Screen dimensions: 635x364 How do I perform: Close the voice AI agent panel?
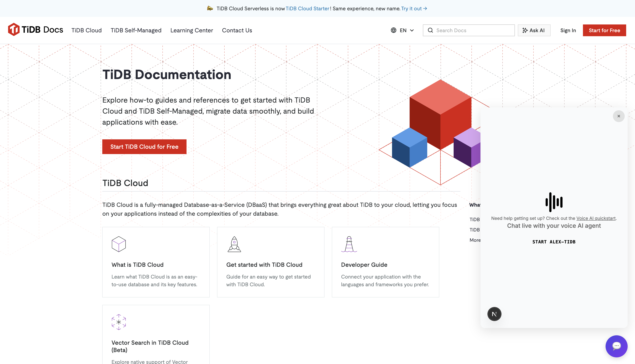618,116
